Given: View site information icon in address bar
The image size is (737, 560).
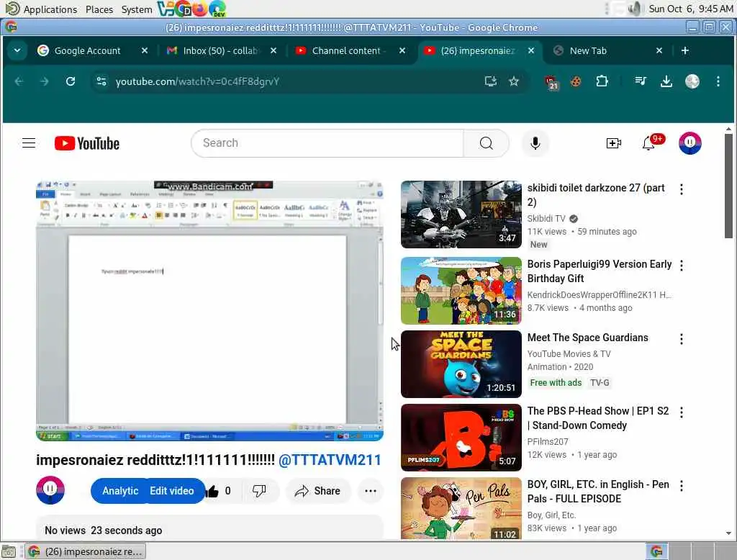Looking at the screenshot, I should [x=101, y=81].
